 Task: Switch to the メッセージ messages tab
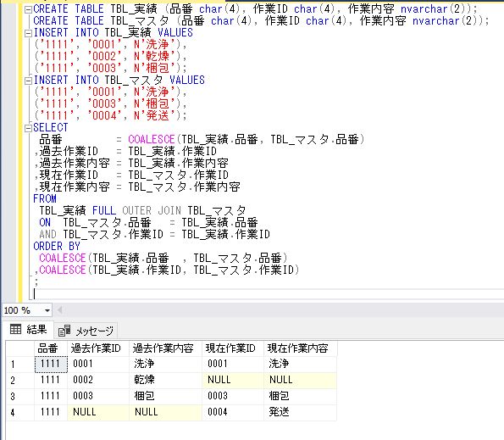coord(86,331)
